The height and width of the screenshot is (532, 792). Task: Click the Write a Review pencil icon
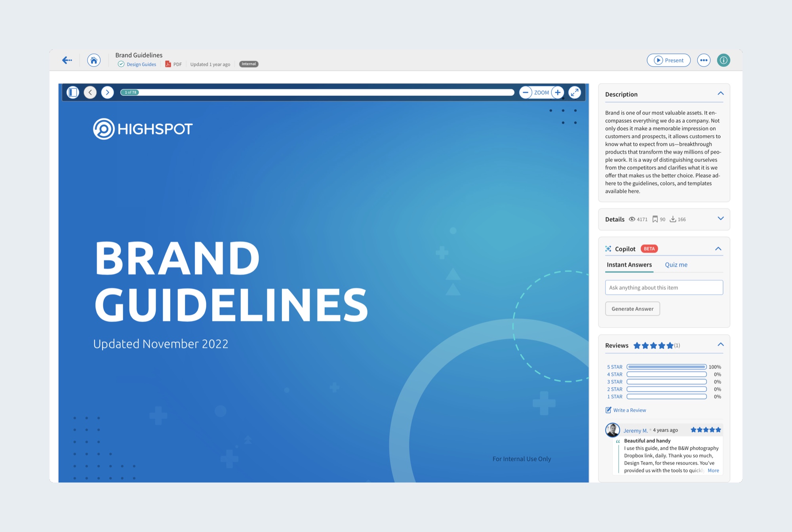(x=609, y=410)
